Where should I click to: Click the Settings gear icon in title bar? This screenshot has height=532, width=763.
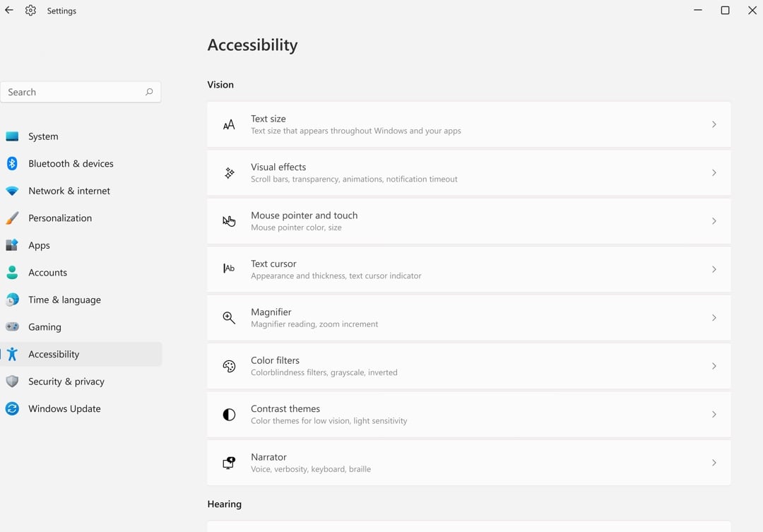click(x=30, y=11)
